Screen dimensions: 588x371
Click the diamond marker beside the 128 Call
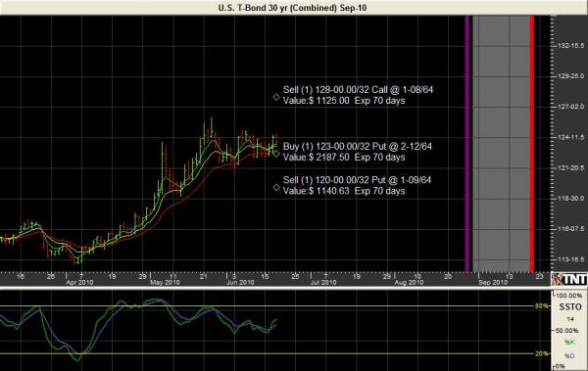[x=276, y=97]
